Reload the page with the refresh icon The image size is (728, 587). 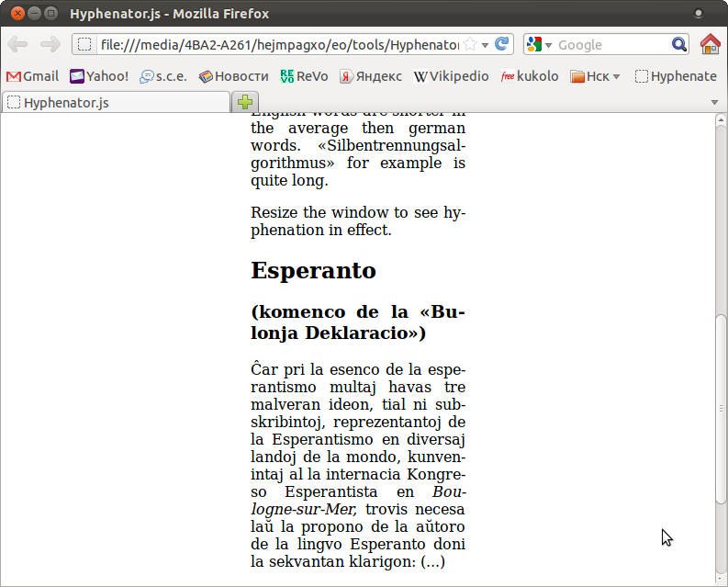coord(502,44)
